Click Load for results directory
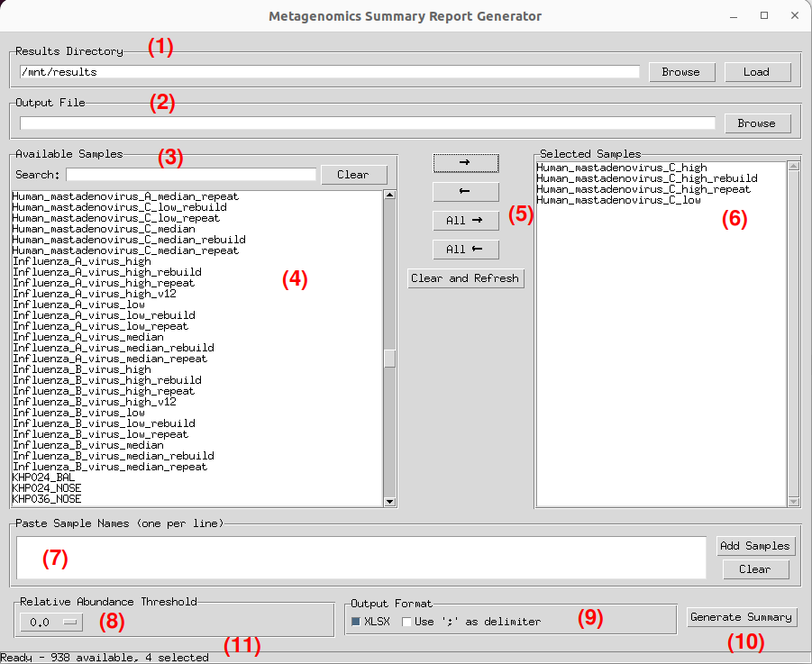Image resolution: width=812 pixels, height=664 pixels. click(x=756, y=72)
